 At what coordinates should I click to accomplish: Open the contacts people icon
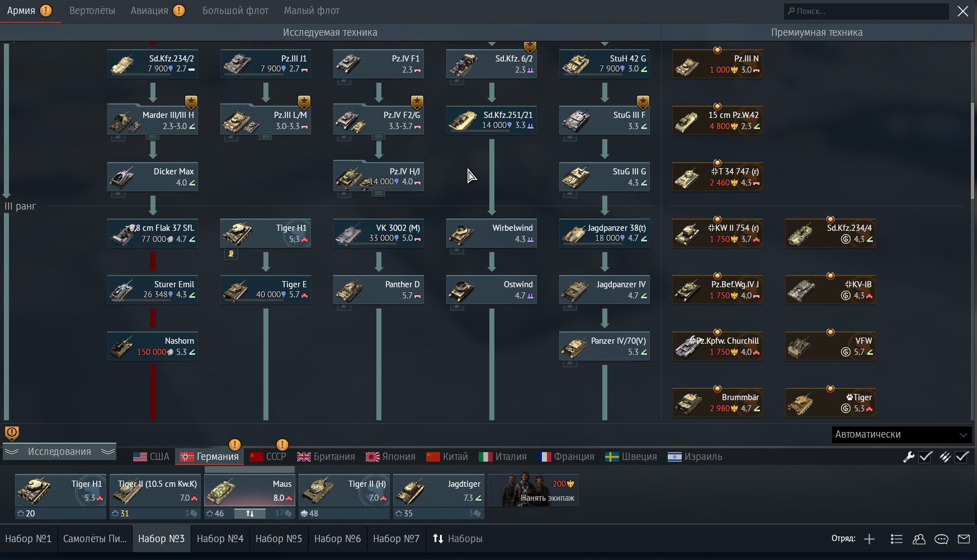click(x=919, y=539)
